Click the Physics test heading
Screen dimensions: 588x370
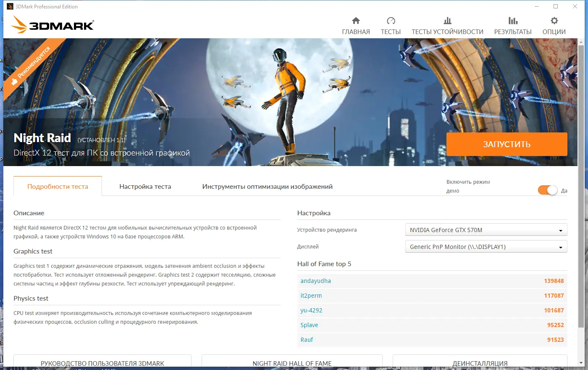[31, 299]
